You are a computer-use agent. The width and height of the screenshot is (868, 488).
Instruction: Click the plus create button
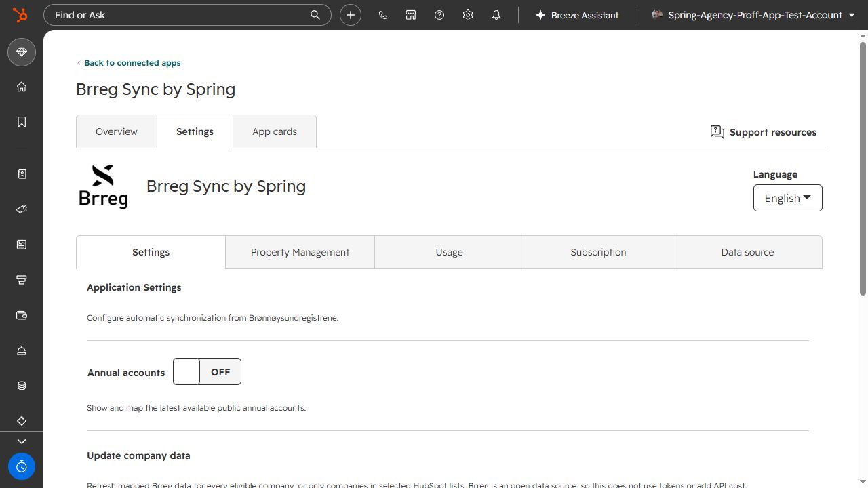351,15
